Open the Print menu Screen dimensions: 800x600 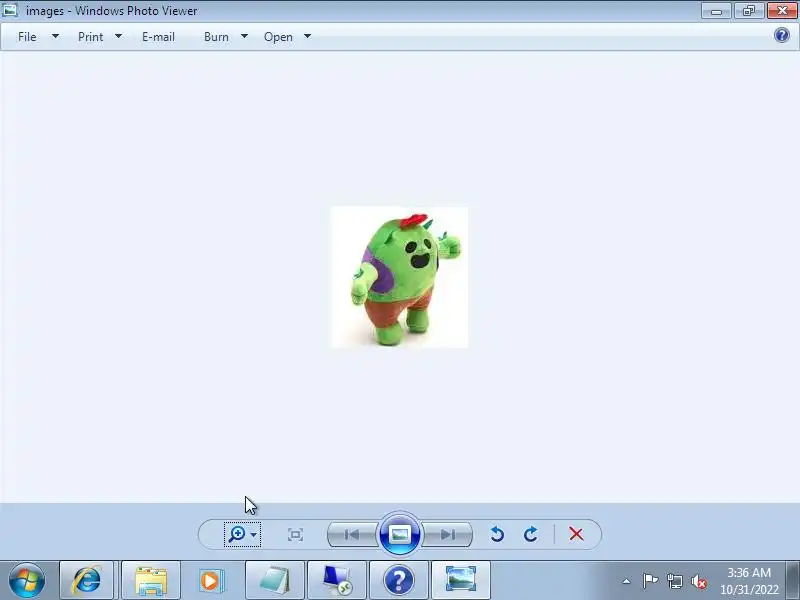tap(90, 37)
